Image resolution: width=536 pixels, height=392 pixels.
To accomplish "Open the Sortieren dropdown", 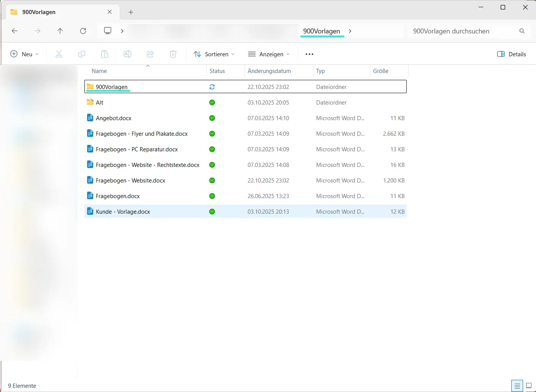I will pos(214,54).
